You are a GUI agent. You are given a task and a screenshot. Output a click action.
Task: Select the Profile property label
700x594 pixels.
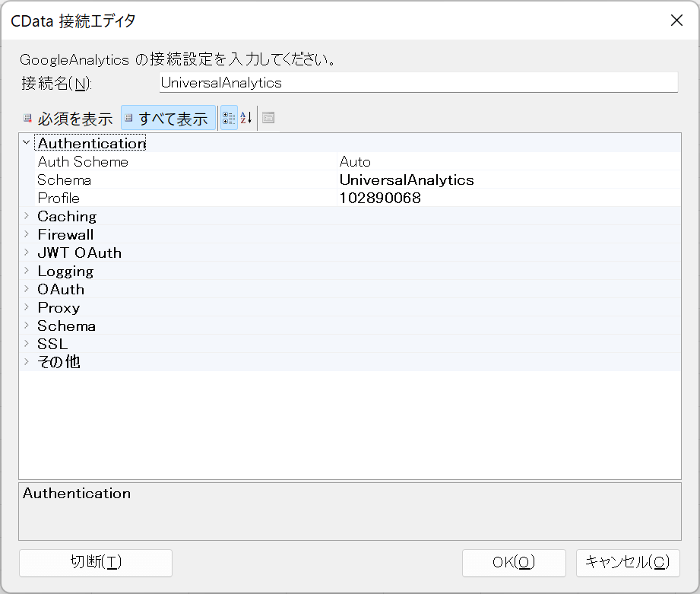(x=59, y=198)
